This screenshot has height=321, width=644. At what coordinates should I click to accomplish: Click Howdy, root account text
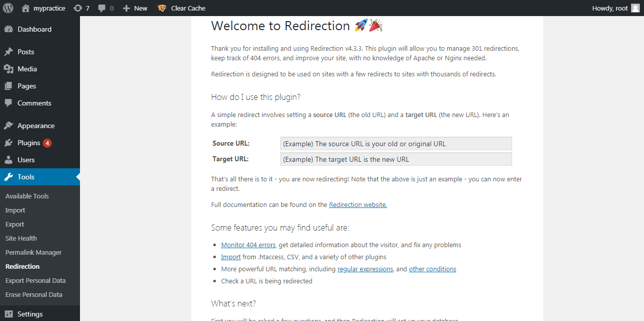tap(610, 8)
